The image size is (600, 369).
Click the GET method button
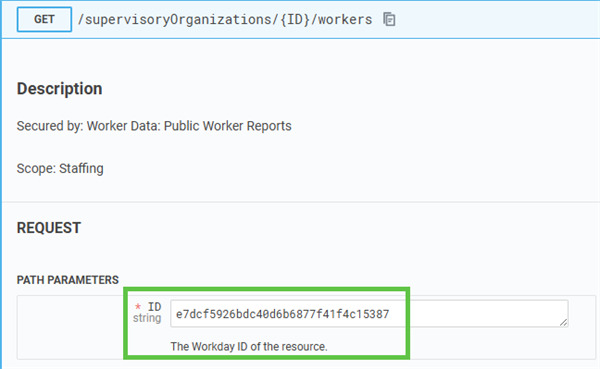click(44, 19)
